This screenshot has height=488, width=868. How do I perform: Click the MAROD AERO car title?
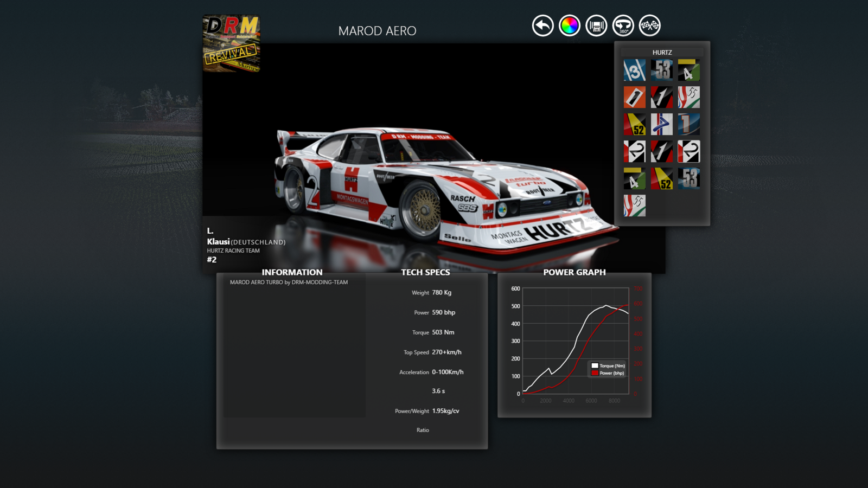tap(378, 31)
